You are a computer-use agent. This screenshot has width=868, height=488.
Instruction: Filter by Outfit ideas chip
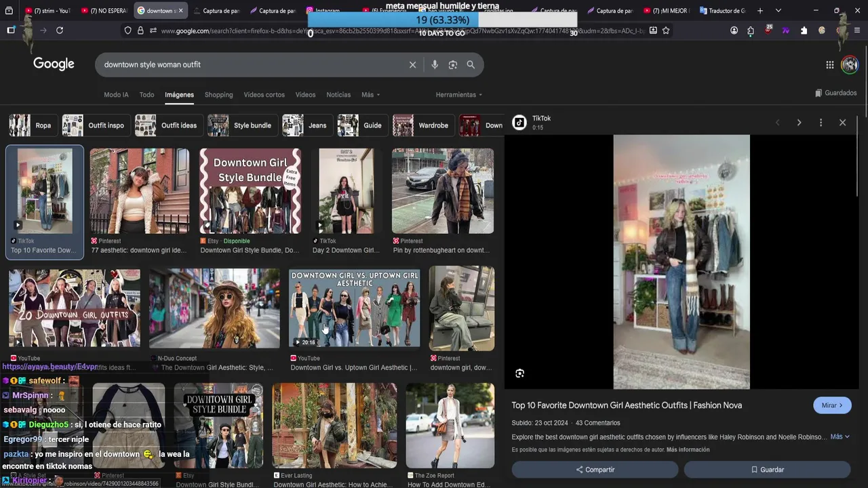167,125
